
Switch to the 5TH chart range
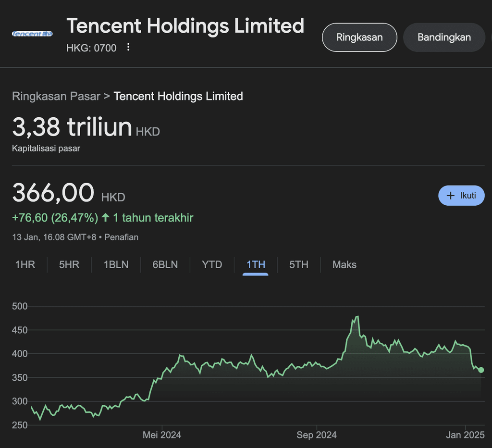click(x=298, y=265)
